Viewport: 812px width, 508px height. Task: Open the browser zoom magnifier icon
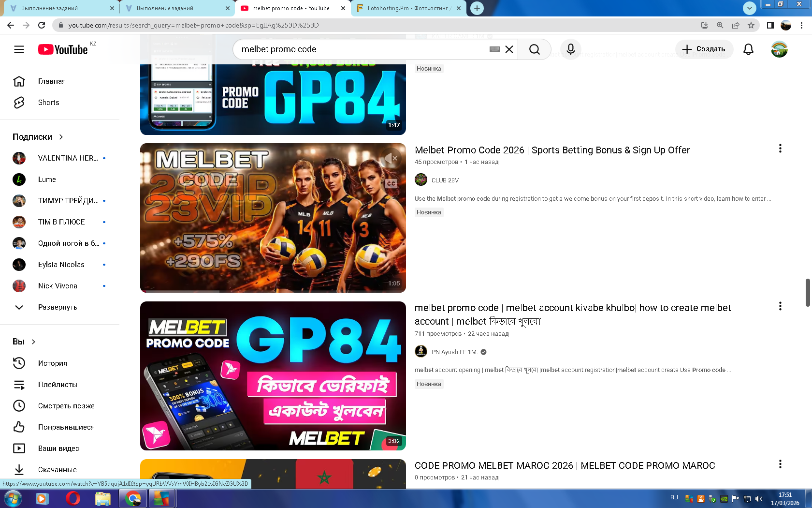(720, 25)
